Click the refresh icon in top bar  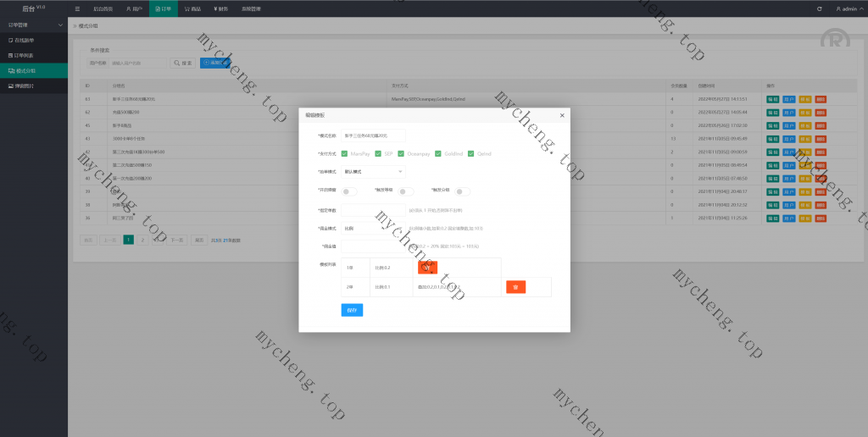[x=819, y=8]
